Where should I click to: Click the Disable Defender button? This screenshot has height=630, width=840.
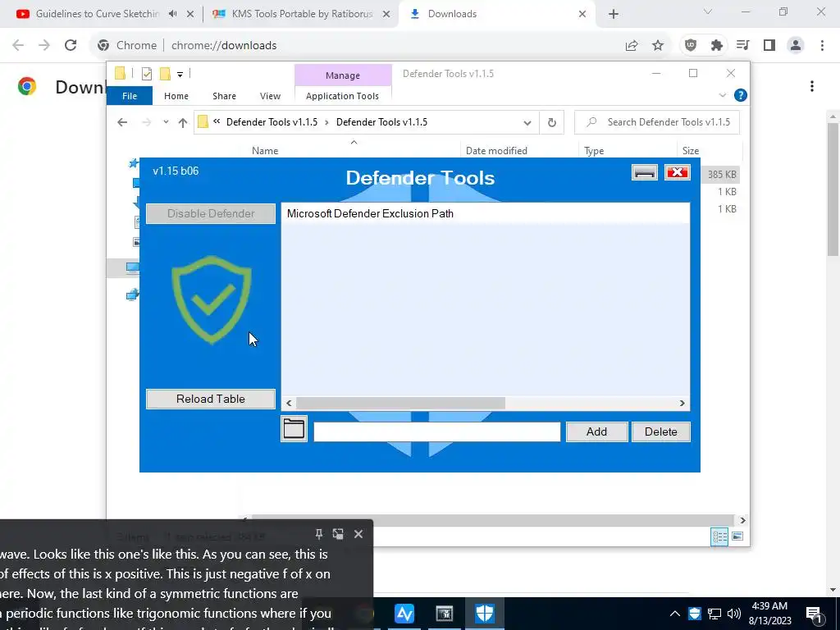coord(211,214)
